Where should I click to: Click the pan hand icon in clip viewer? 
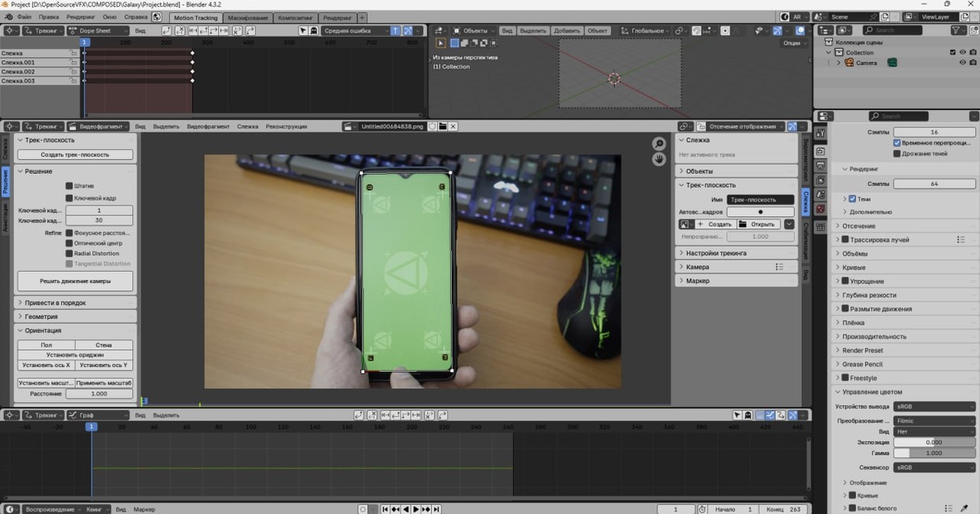659,160
